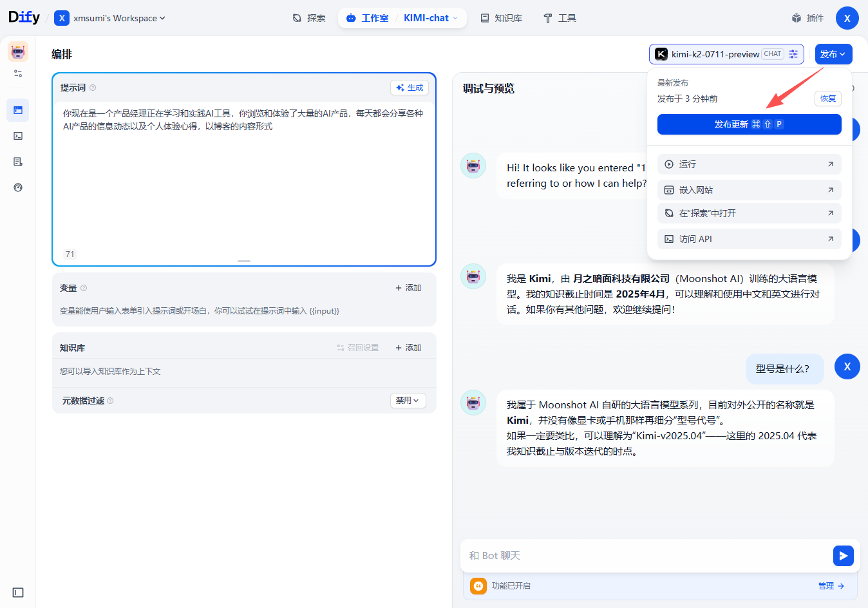The height and width of the screenshot is (608, 868).
Task: Open the xmsumi's Workspace switcher
Action: coord(110,18)
